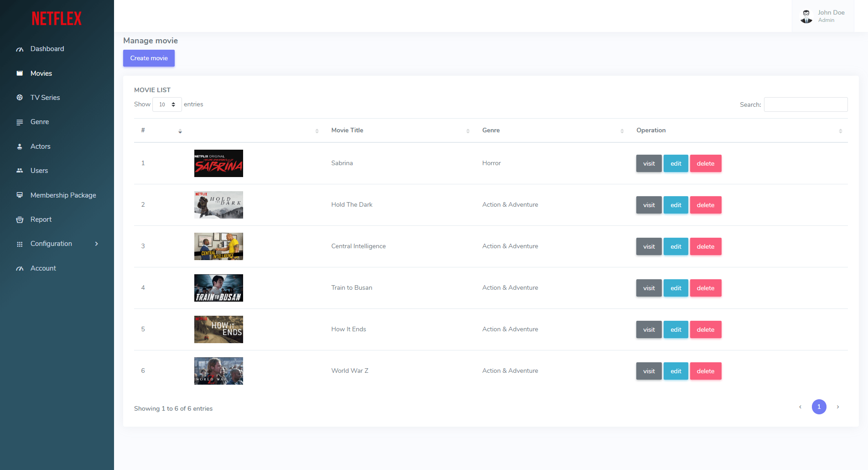This screenshot has height=470, width=868.
Task: Click the Horror genre cell
Action: (x=491, y=163)
